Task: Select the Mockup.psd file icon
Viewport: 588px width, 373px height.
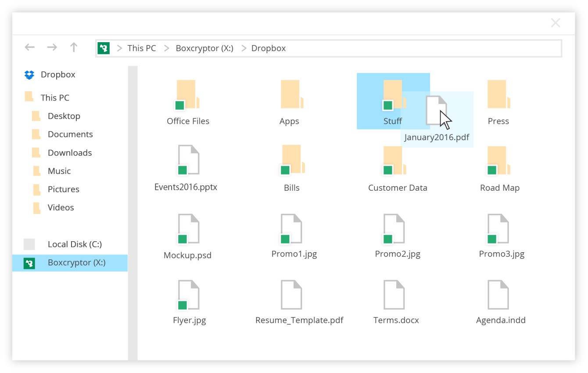Action: 188,229
